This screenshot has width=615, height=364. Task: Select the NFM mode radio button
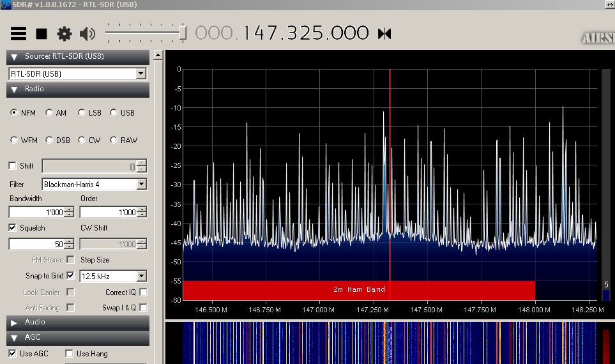[x=14, y=112]
